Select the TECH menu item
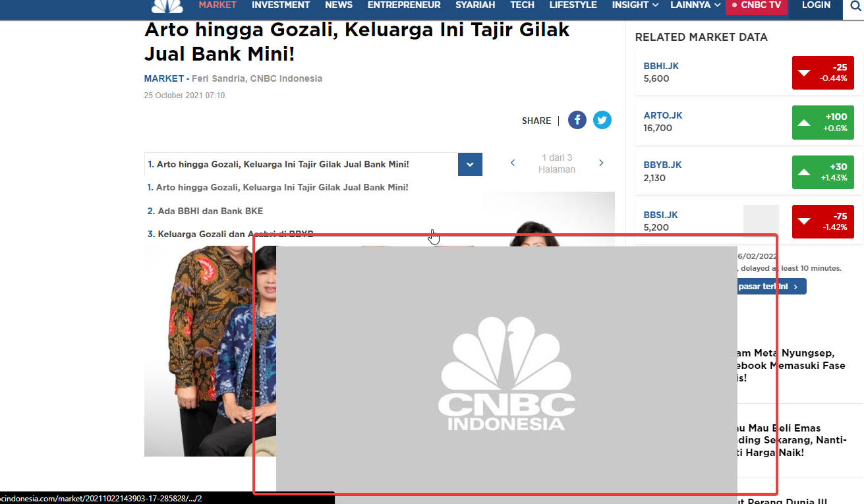 pos(523,5)
